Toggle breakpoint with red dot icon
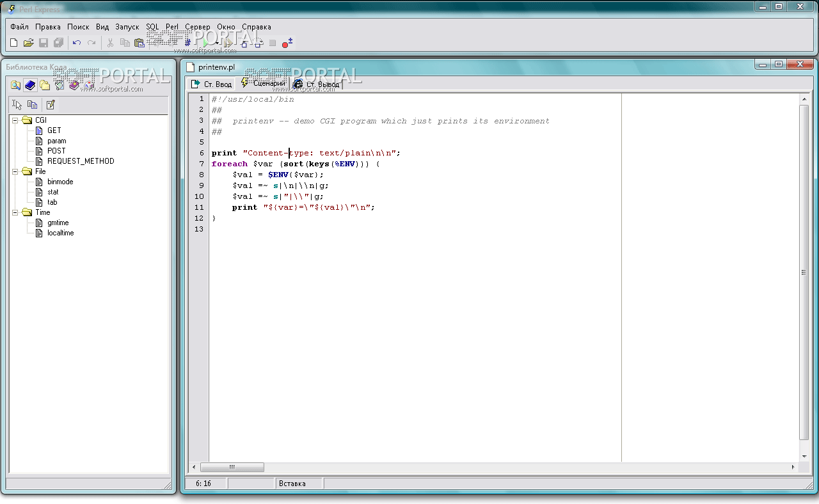This screenshot has width=819, height=504. (x=287, y=43)
